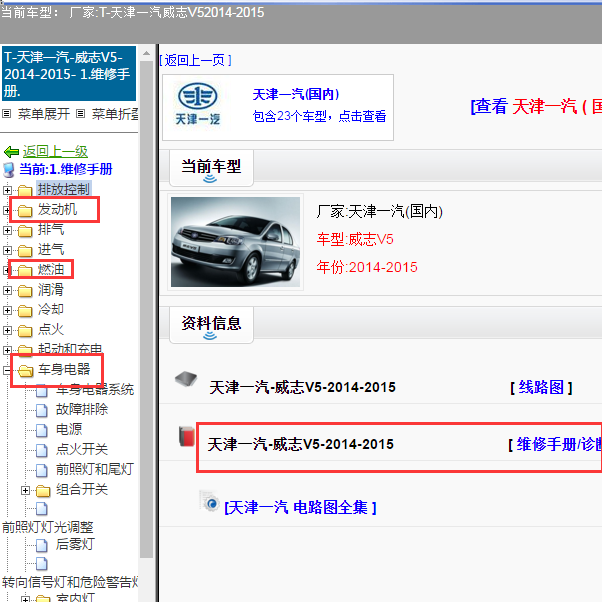602x602 pixels.
Task: Select 燃油 tree item label
Action: point(51,270)
